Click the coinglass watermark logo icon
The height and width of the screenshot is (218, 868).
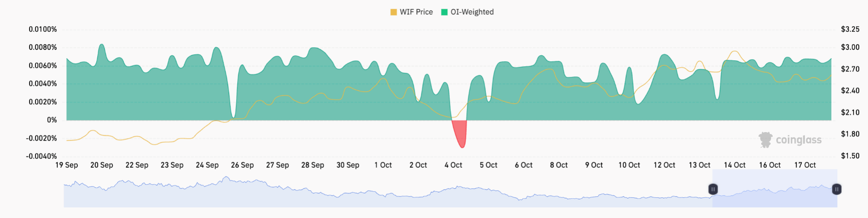[765, 140]
